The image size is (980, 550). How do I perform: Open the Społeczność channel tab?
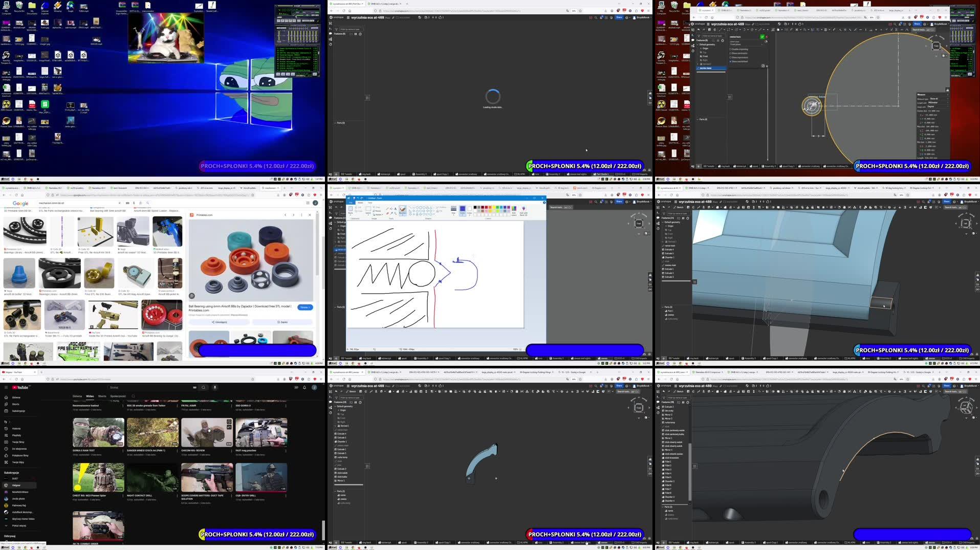pyautogui.click(x=118, y=396)
